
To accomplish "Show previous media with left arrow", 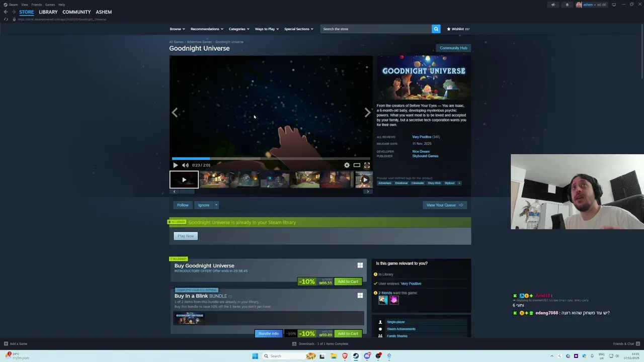I will (175, 112).
